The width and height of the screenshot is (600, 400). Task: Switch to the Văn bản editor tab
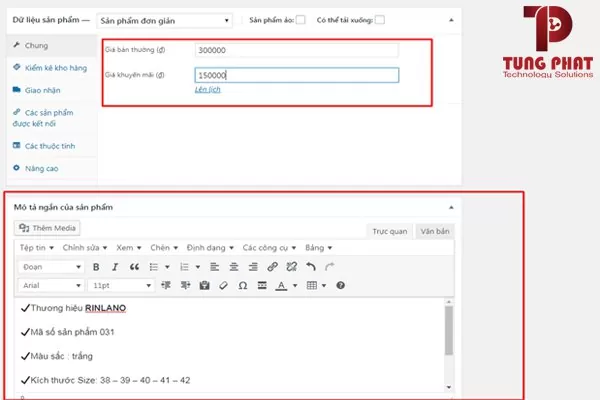(435, 232)
